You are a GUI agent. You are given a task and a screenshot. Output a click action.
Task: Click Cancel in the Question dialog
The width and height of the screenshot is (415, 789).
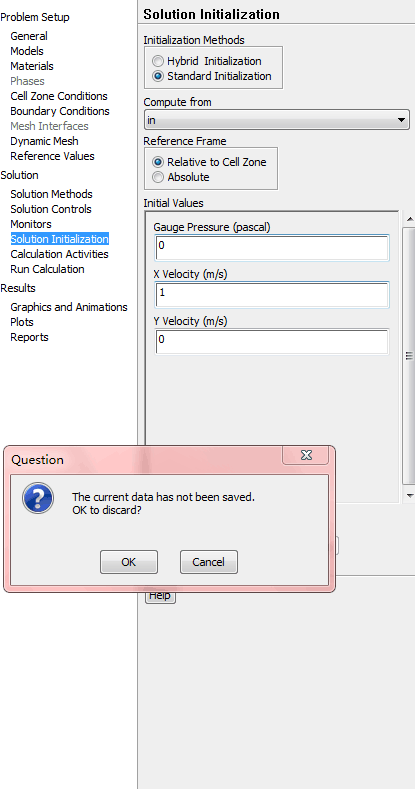[209, 562]
